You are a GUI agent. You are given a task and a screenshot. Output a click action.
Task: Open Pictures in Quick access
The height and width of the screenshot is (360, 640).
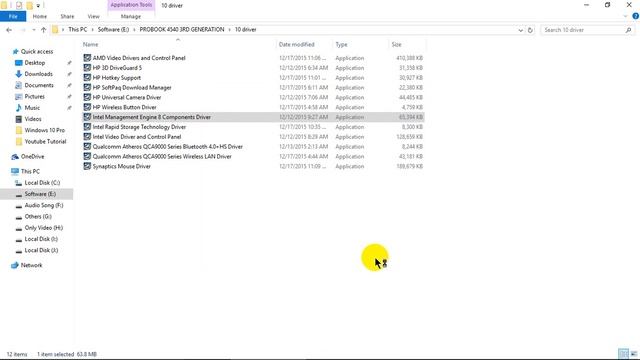pos(34,97)
